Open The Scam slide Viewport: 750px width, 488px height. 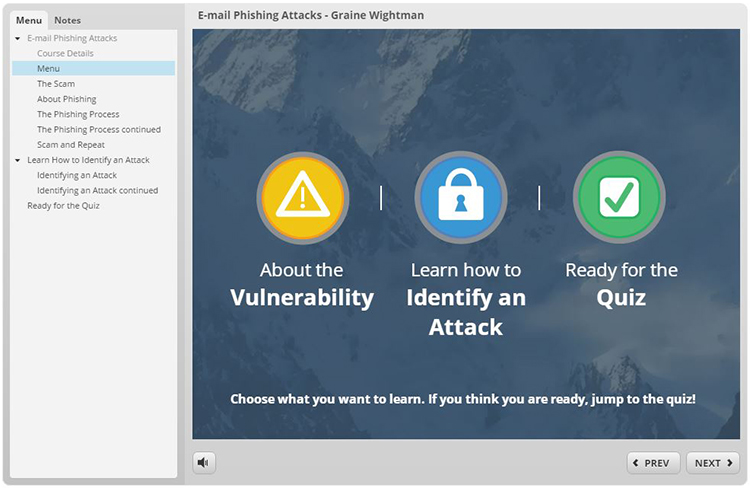pyautogui.click(x=56, y=84)
